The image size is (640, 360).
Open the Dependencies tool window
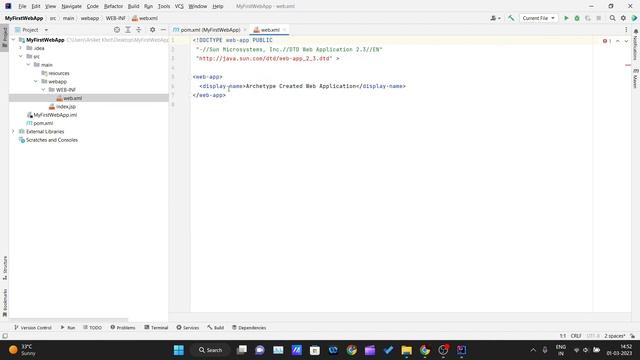point(249,327)
